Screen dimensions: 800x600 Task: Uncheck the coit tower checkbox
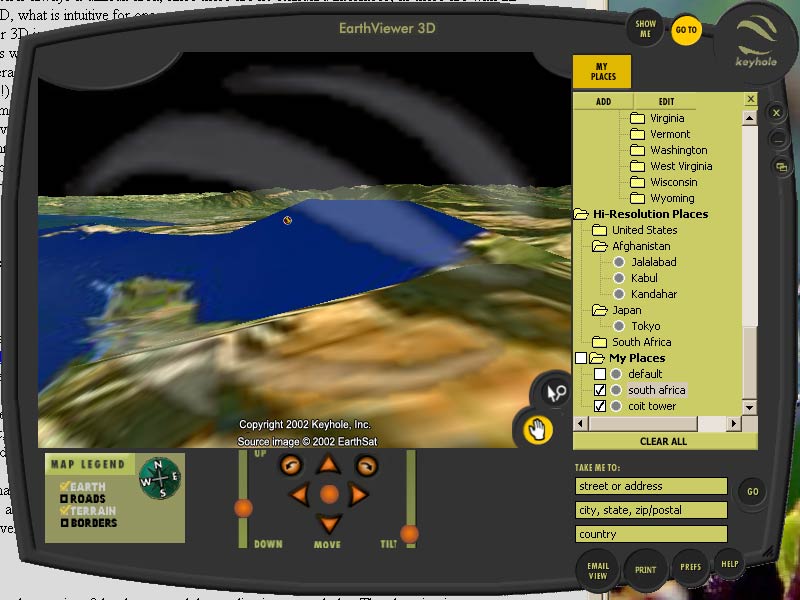[600, 406]
